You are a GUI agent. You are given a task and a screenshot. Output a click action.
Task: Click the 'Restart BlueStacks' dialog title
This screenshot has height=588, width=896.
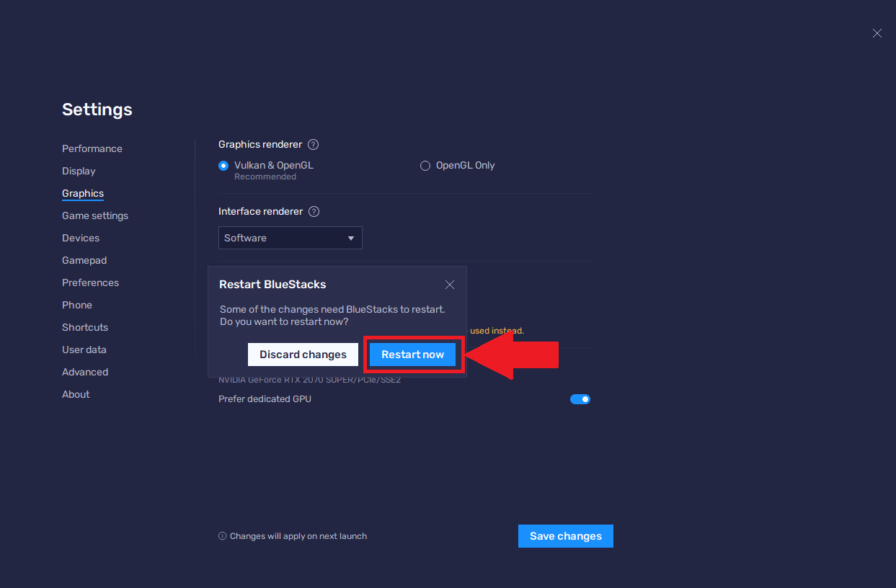click(272, 285)
